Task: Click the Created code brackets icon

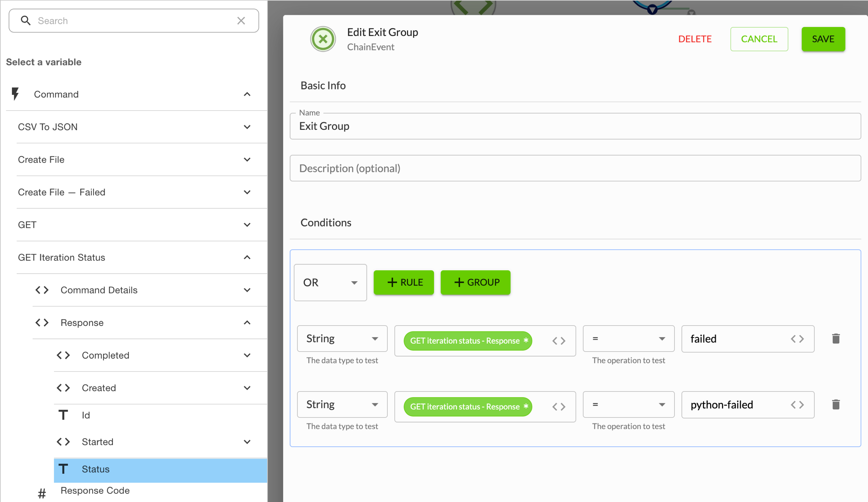Action: point(63,388)
